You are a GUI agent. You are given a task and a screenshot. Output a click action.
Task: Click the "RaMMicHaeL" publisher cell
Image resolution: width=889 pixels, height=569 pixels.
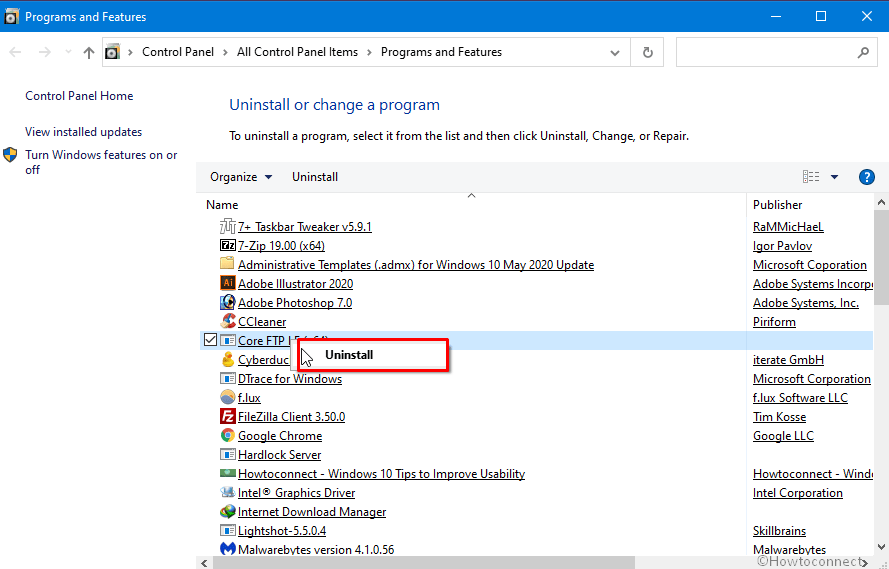pos(788,227)
